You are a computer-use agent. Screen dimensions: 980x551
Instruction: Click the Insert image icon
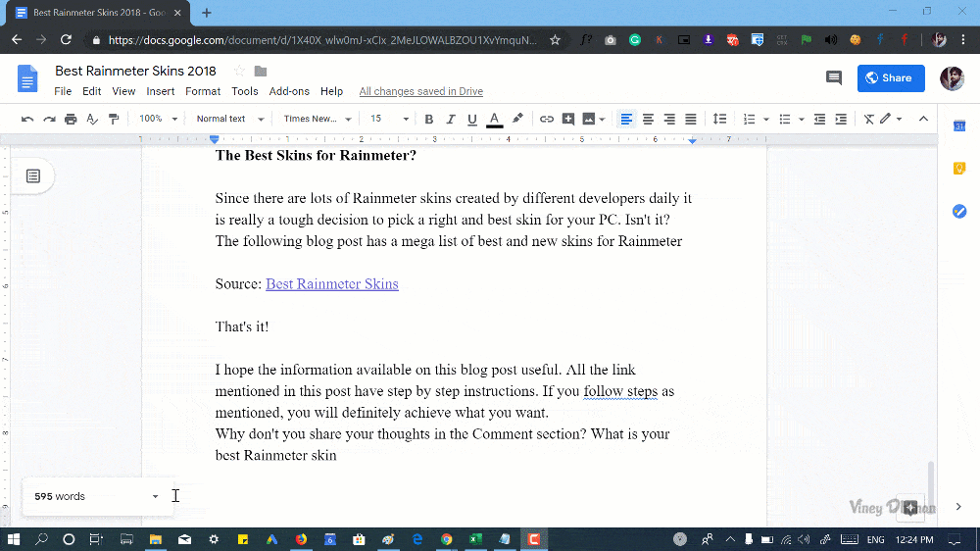point(589,119)
